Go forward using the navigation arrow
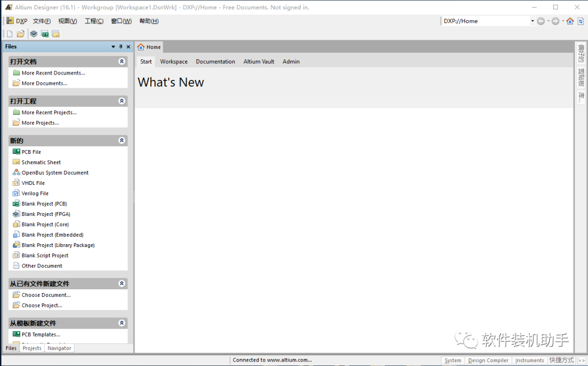The width and height of the screenshot is (588, 366). tap(555, 21)
